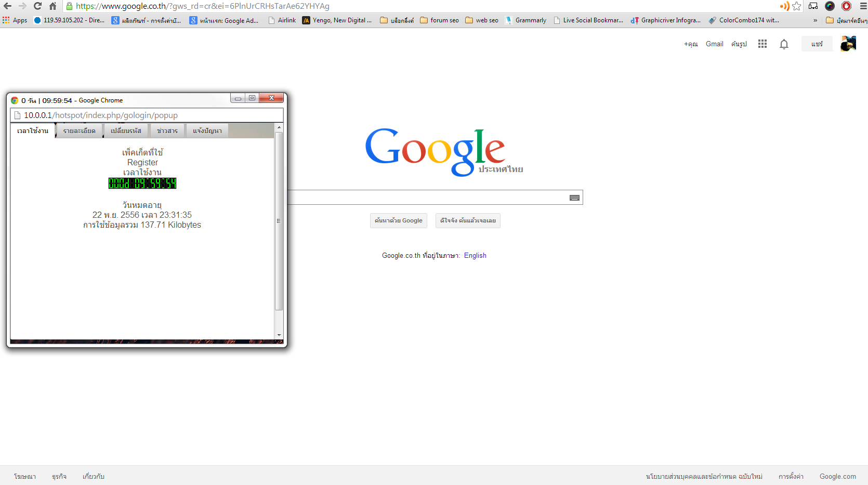Click the cast screen extension icon
The width and height of the screenshot is (868, 485).
coord(813,6)
